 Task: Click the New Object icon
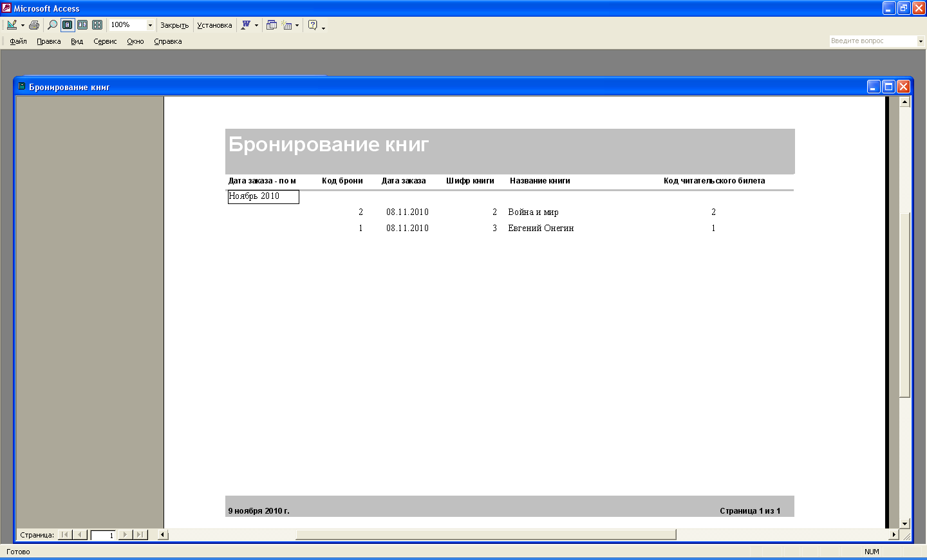click(287, 25)
